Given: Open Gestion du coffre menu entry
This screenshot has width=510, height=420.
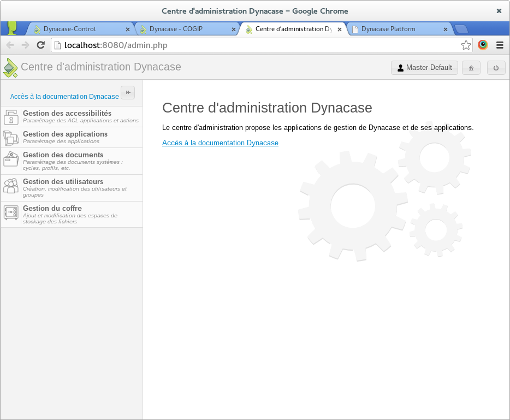Looking at the screenshot, I should pos(72,215).
